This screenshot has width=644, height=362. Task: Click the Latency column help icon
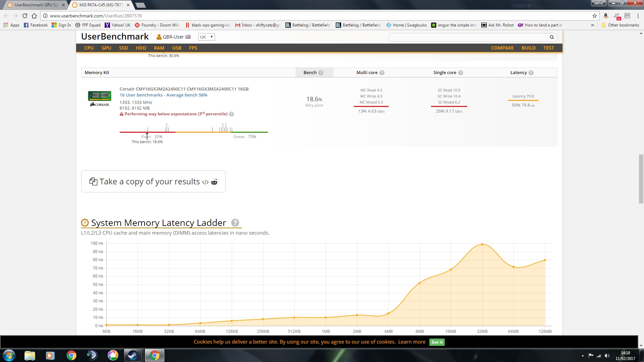pyautogui.click(x=531, y=73)
